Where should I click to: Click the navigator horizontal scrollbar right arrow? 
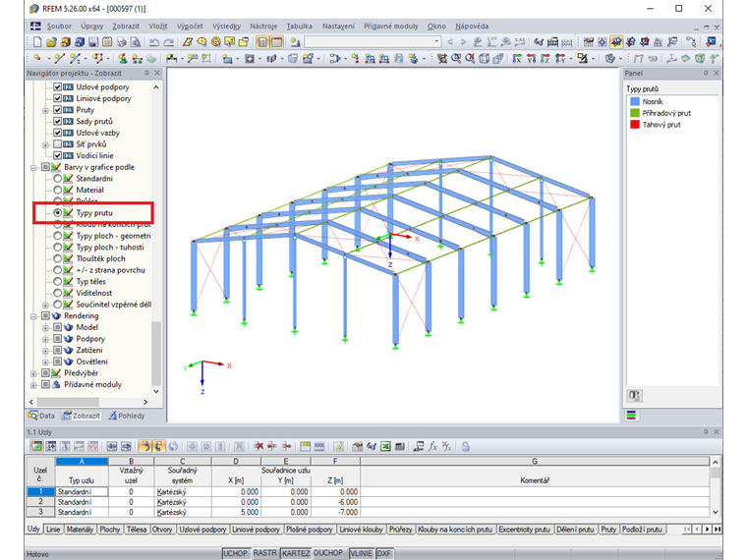tap(145, 402)
